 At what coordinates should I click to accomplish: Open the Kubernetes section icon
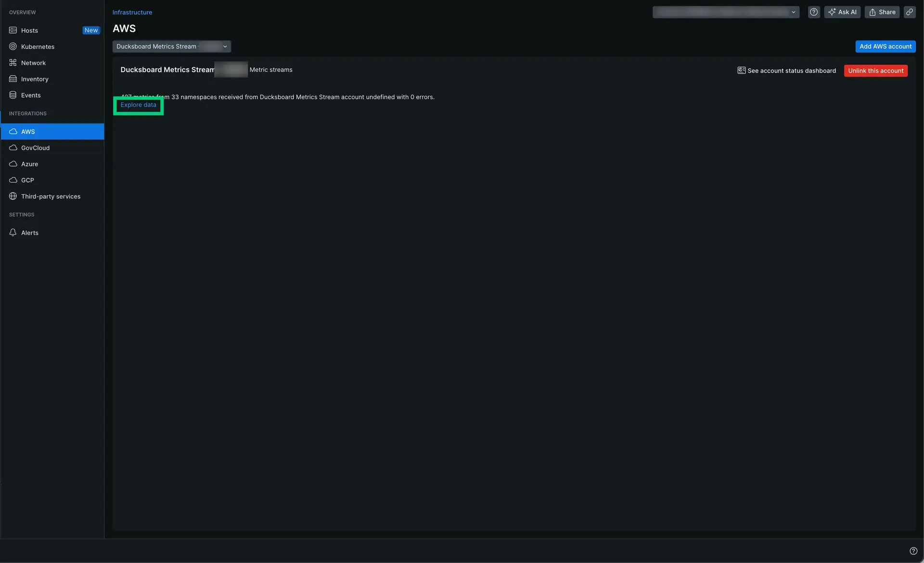coord(13,46)
